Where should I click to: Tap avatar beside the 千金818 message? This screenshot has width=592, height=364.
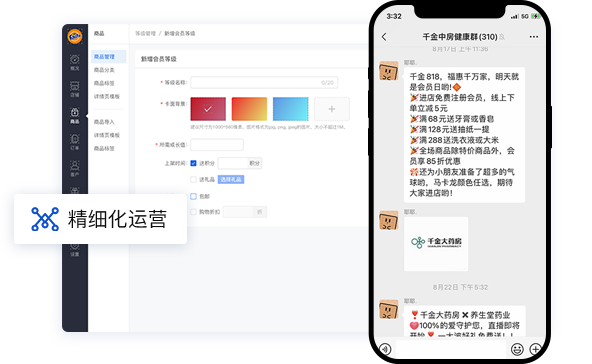tap(388, 71)
